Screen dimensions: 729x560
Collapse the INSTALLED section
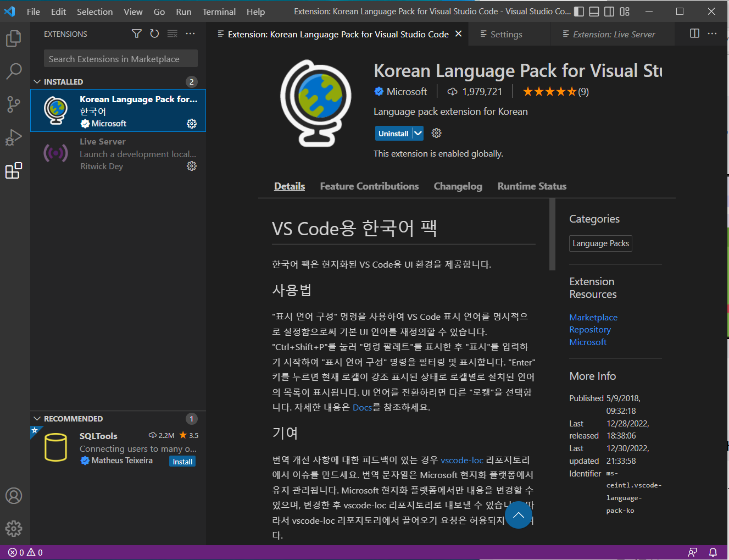click(x=37, y=82)
